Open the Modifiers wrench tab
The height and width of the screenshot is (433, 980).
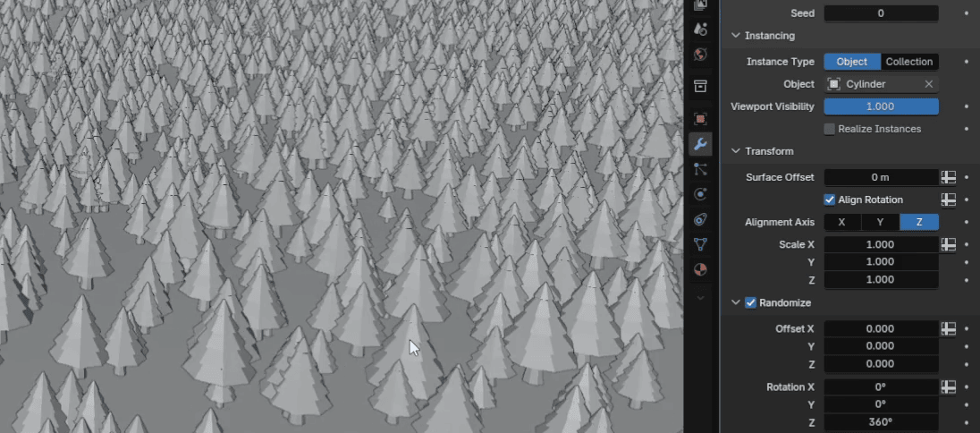[x=701, y=143]
